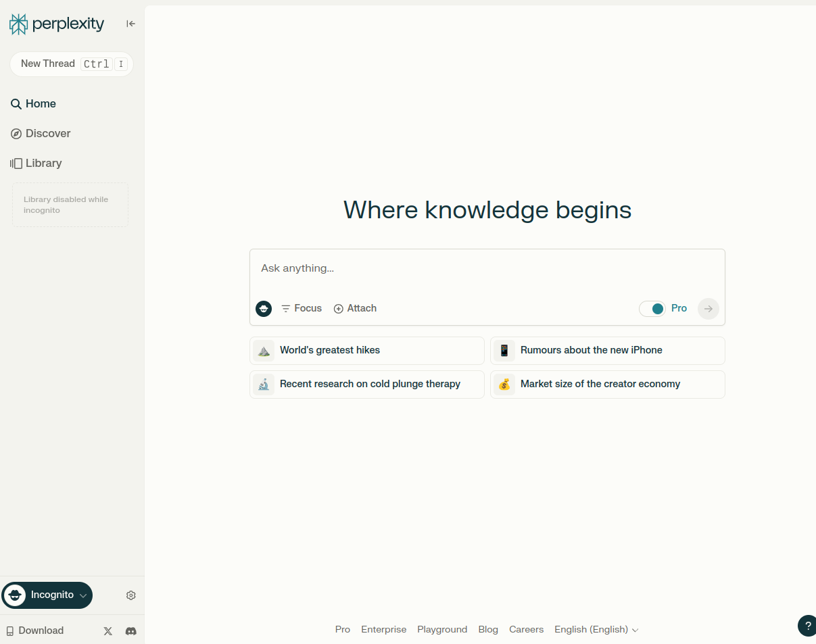This screenshot has height=644, width=816.
Task: Open the Discord icon link
Action: click(131, 631)
